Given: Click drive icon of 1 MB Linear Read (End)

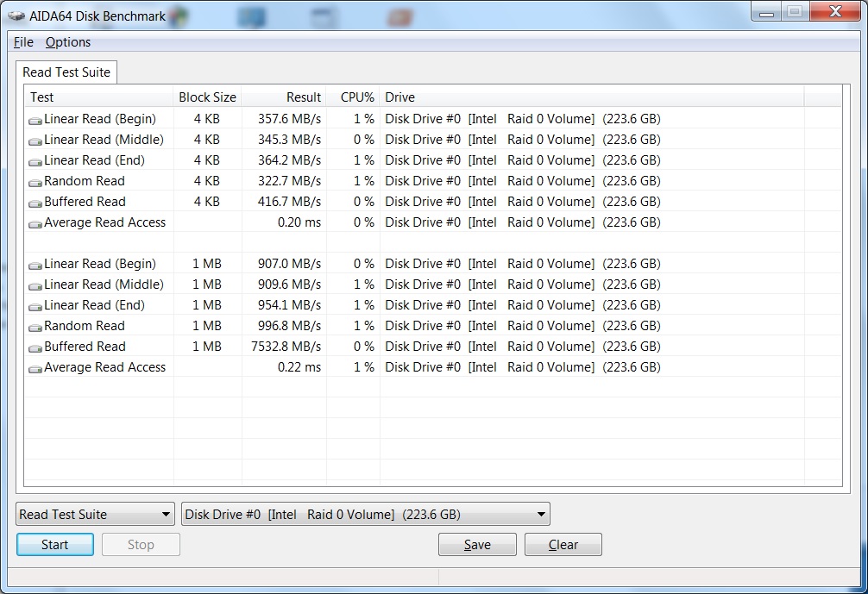Looking at the screenshot, I should pos(35,306).
